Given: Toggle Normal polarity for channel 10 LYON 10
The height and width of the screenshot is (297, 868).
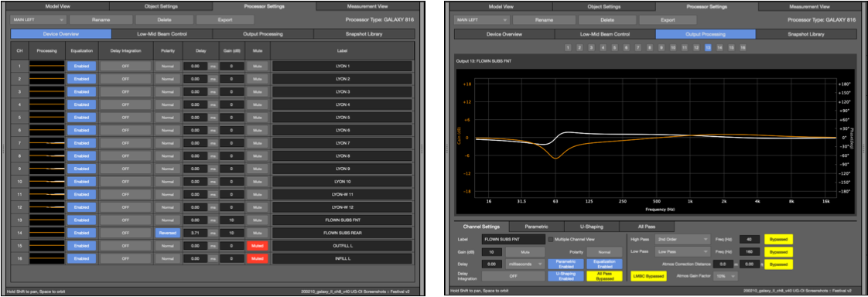Looking at the screenshot, I should click(167, 182).
